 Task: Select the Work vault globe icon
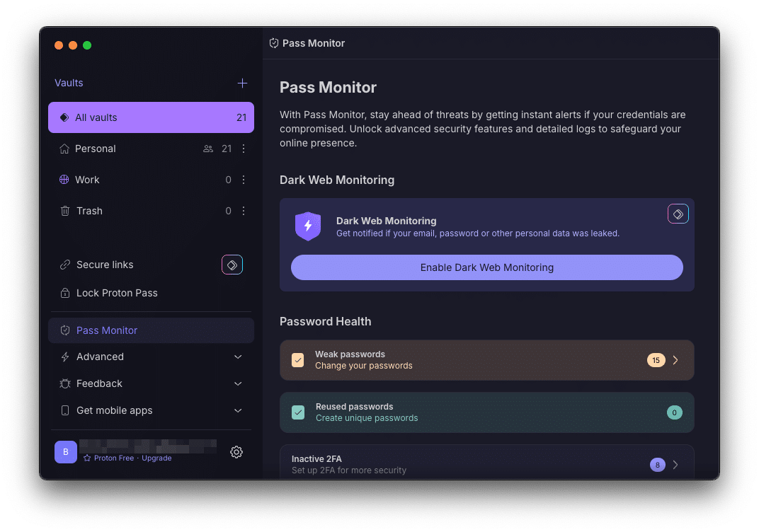pos(64,180)
